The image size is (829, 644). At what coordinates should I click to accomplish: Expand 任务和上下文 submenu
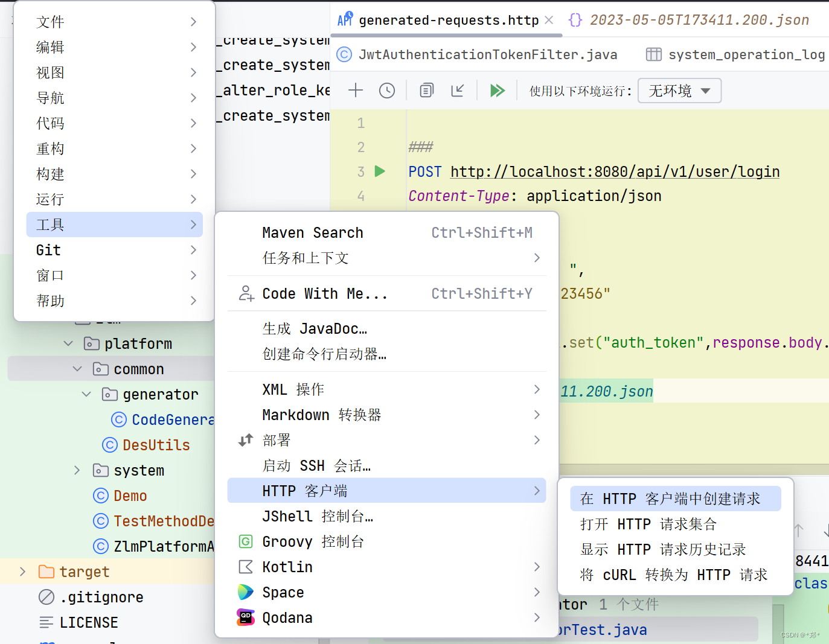[386, 258]
